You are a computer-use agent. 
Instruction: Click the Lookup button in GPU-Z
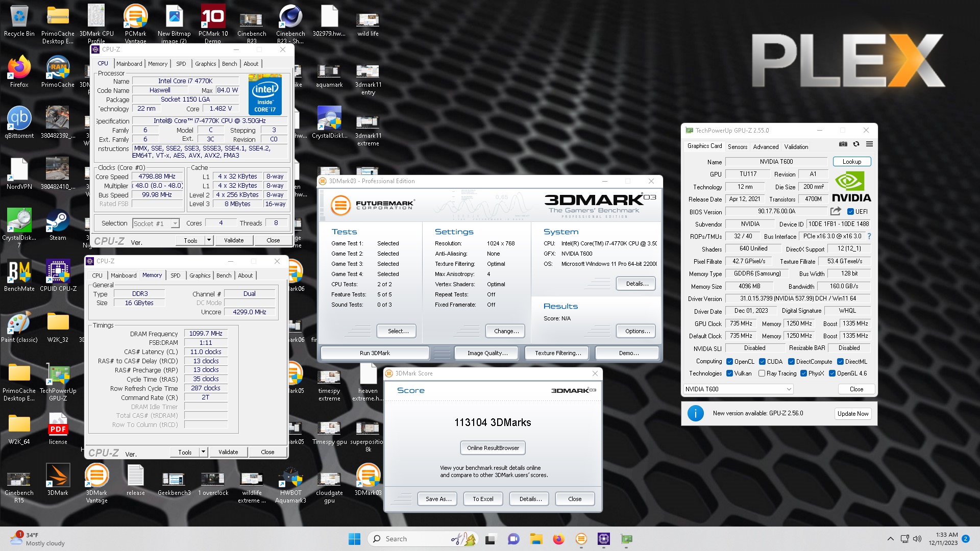pos(852,162)
